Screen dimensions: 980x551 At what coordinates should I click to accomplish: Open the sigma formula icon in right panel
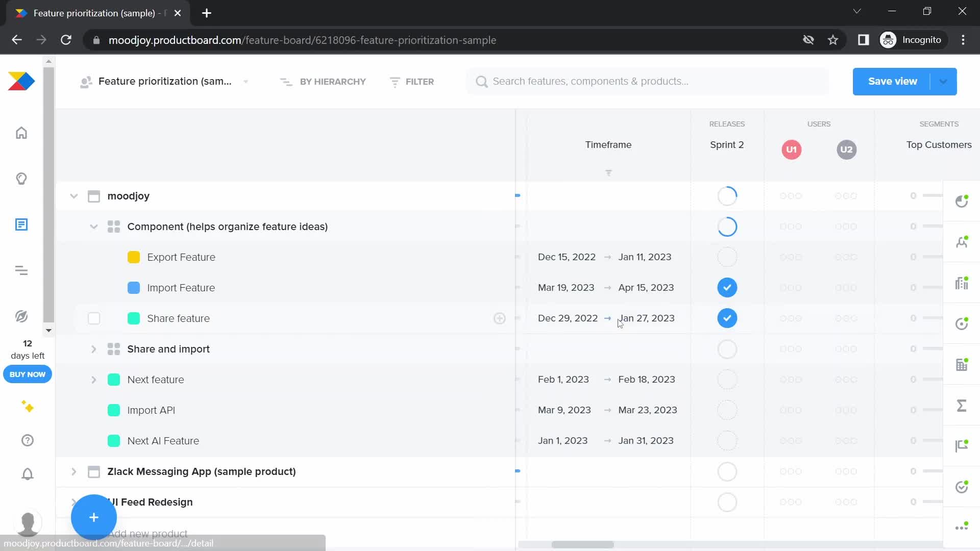click(962, 406)
